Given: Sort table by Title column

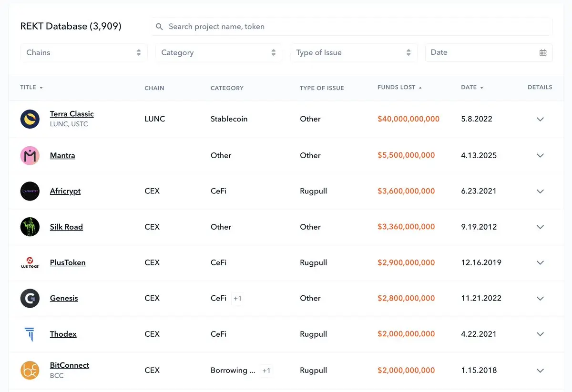Looking at the screenshot, I should coord(31,87).
